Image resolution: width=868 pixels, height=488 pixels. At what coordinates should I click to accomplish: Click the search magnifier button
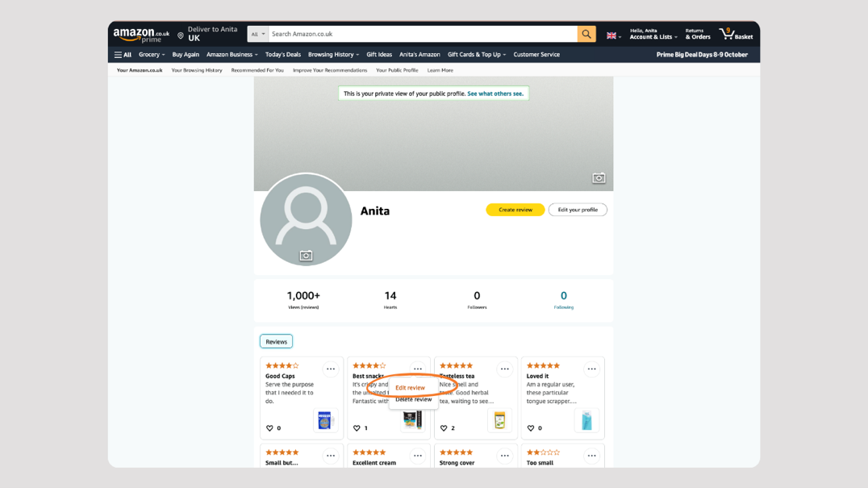tap(586, 34)
